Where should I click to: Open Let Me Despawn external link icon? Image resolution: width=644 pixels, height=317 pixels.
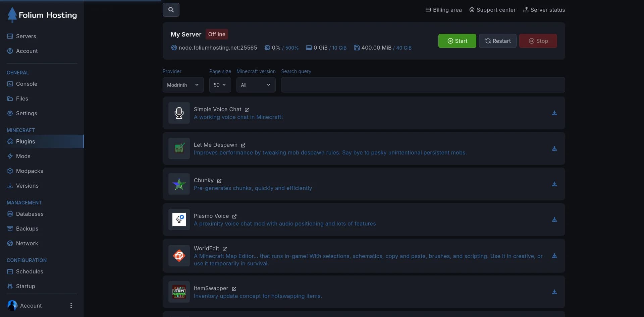point(243,145)
